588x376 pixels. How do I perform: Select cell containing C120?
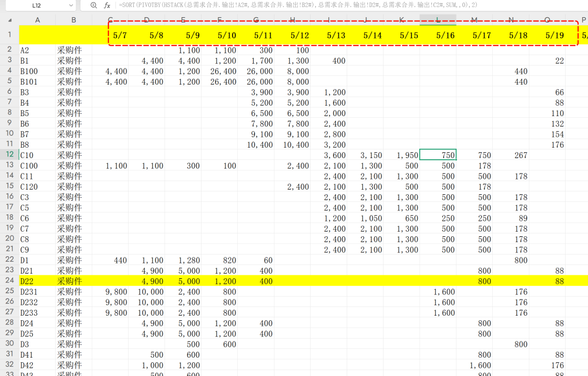click(x=37, y=187)
